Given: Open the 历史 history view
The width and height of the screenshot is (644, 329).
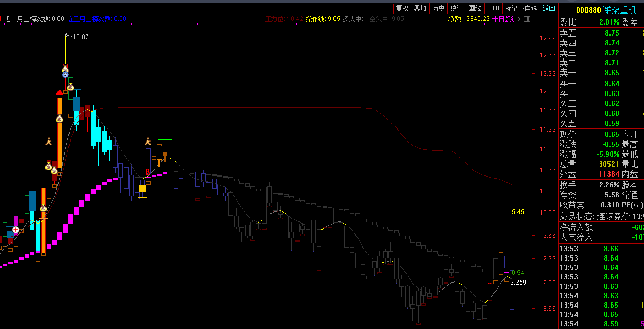Looking at the screenshot, I should pos(438,8).
